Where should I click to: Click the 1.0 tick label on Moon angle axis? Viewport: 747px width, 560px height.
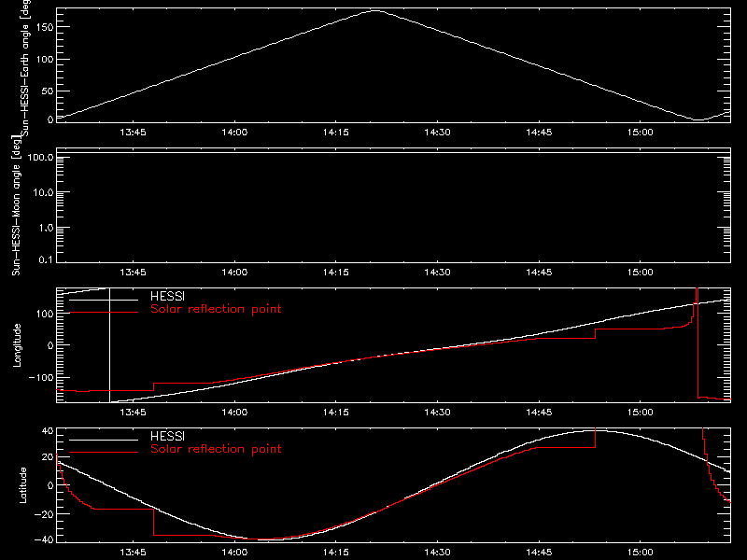pyautogui.click(x=46, y=228)
